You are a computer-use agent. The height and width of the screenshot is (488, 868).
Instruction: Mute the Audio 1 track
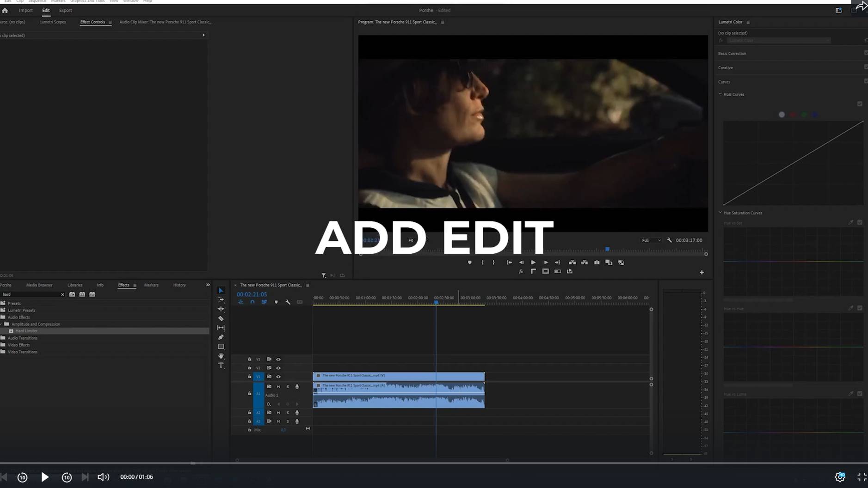[x=278, y=387]
